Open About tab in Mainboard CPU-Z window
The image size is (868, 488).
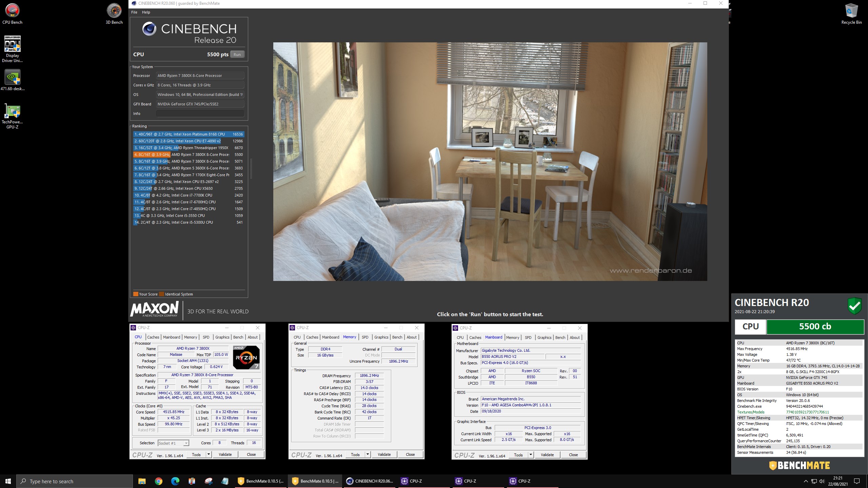tap(575, 338)
